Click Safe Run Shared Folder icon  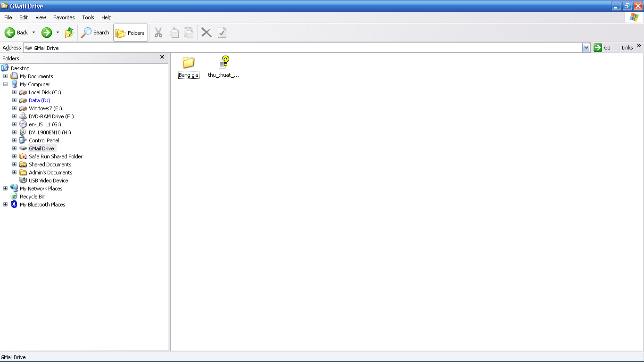(23, 156)
